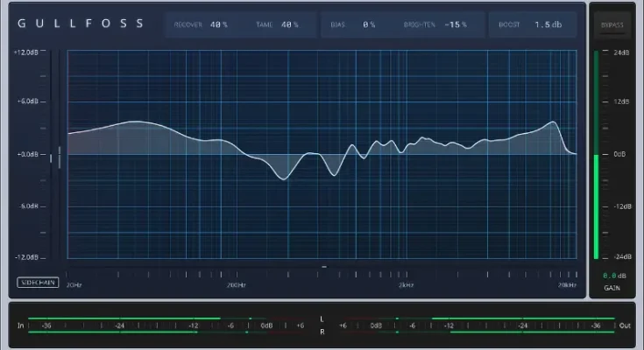Click the 20kHz frequency axis marker
644x350 pixels.
(x=567, y=285)
